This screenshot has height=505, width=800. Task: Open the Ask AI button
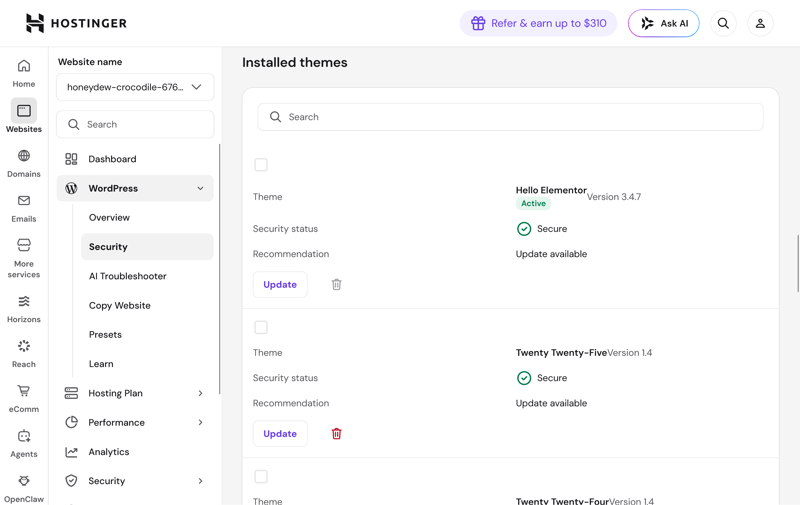[x=663, y=23]
